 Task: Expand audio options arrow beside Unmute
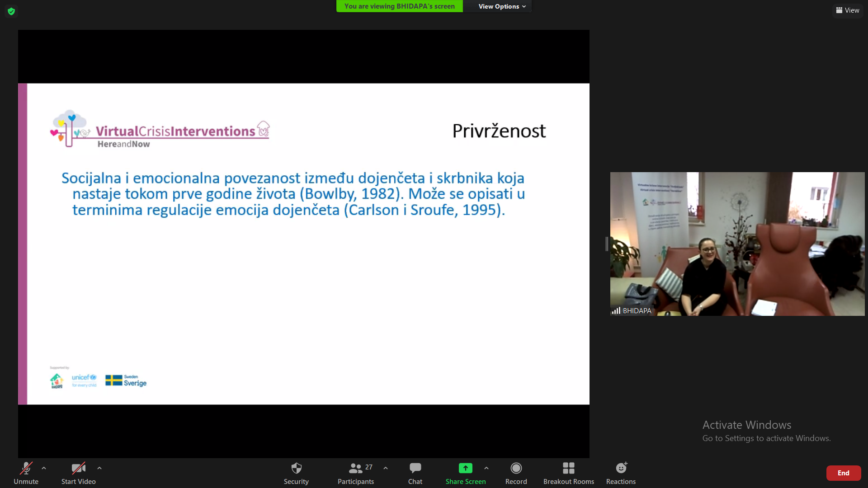coord(44,468)
